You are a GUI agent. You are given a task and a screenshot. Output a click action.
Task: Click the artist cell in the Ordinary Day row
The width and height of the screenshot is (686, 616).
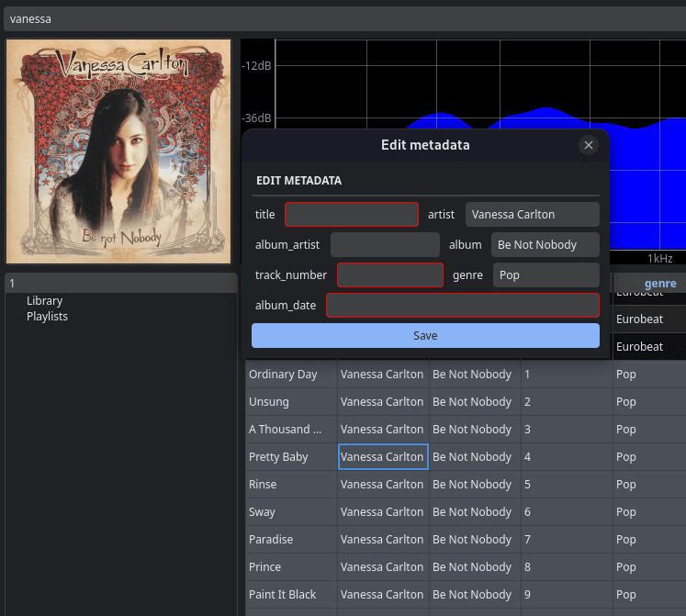point(383,374)
